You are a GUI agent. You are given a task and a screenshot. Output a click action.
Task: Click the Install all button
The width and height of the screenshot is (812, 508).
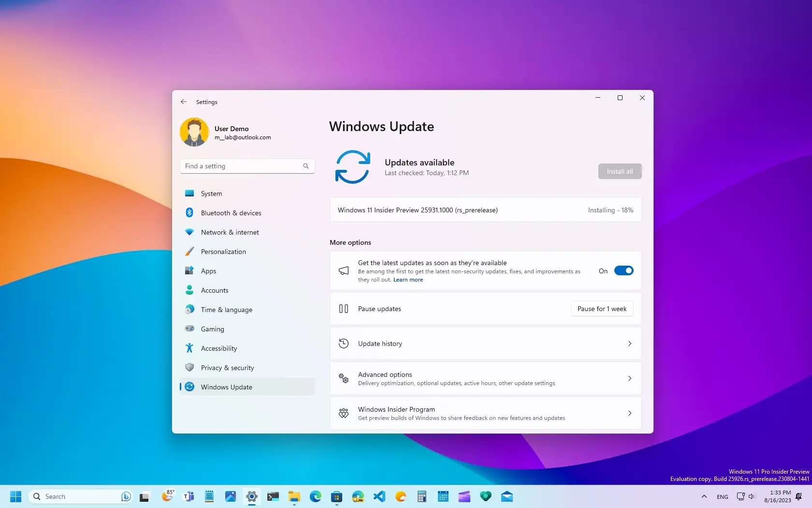click(x=619, y=171)
